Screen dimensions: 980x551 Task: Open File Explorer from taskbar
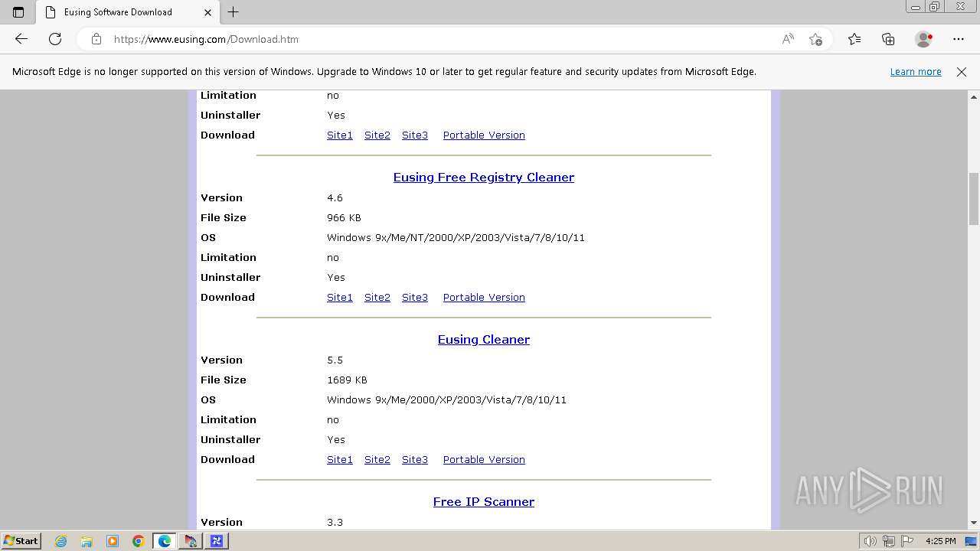87,541
